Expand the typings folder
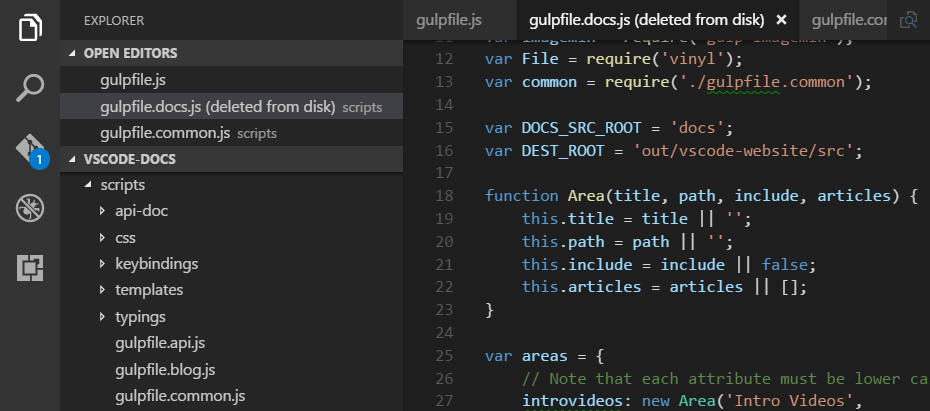 (x=103, y=317)
